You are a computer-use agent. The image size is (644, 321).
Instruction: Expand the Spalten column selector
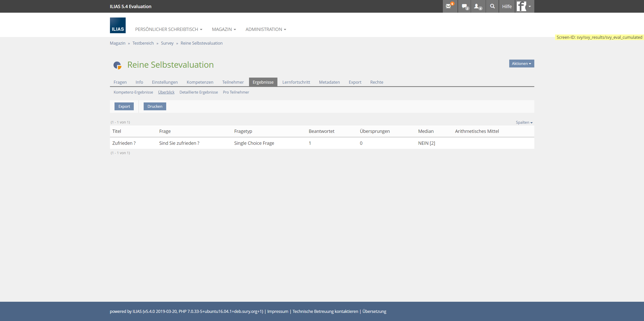(524, 122)
